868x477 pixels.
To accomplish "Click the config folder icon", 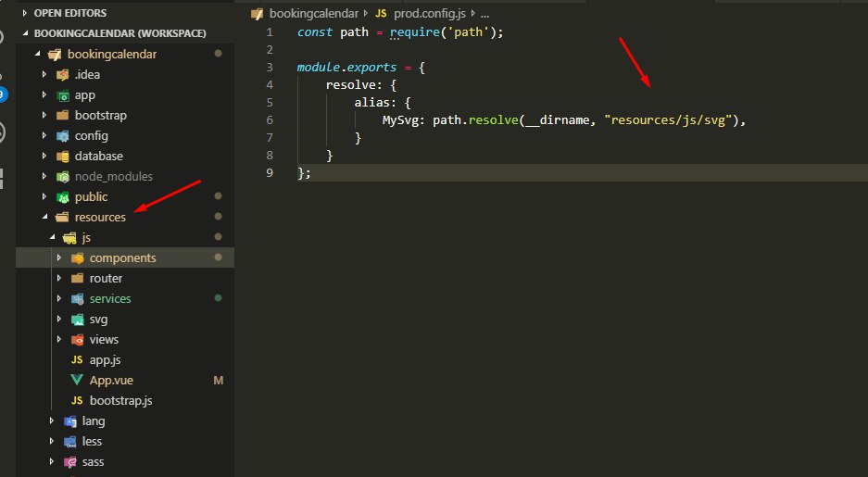I will coord(63,136).
